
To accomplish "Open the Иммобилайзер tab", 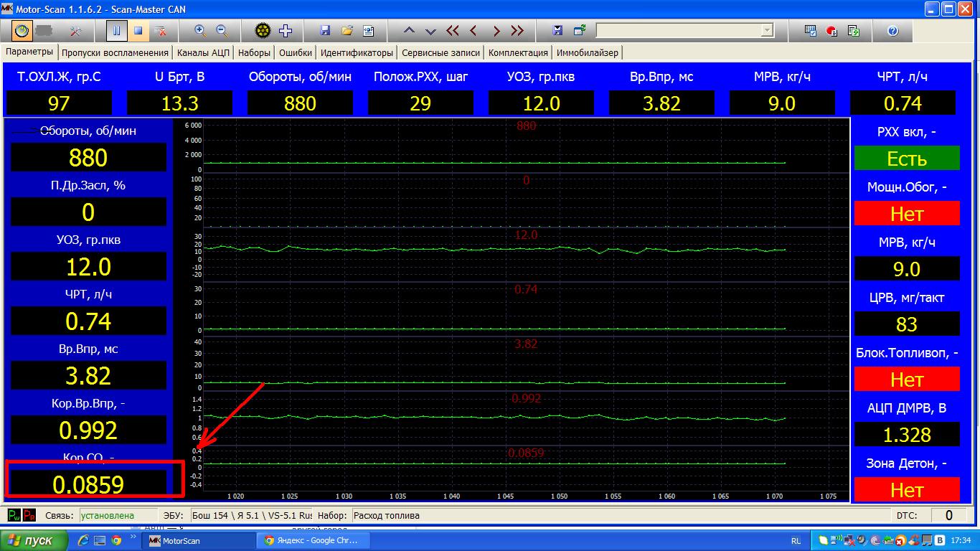I will pos(587,52).
